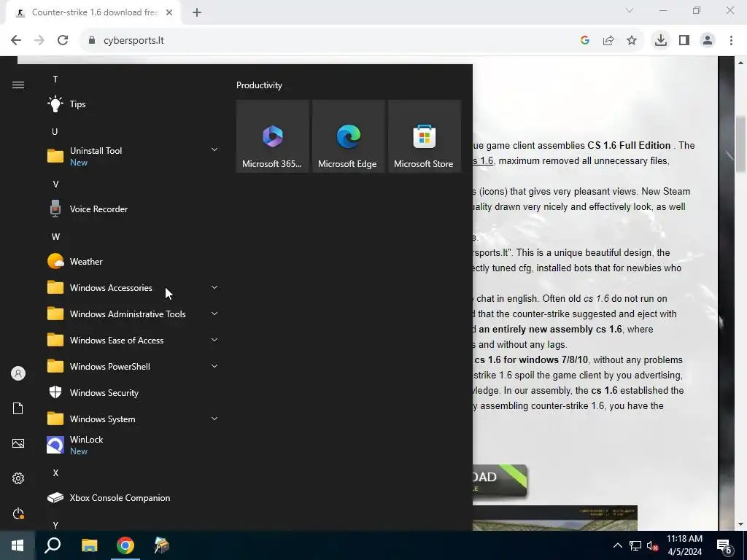
Task: Open File Explorer from taskbar
Action: (x=89, y=545)
